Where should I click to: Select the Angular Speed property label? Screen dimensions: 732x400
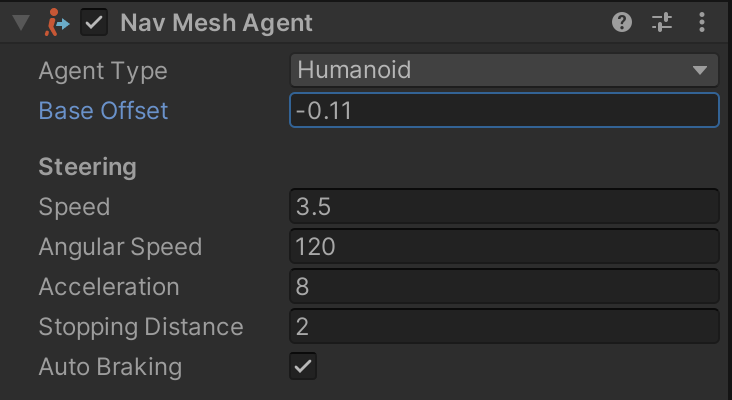tap(120, 247)
